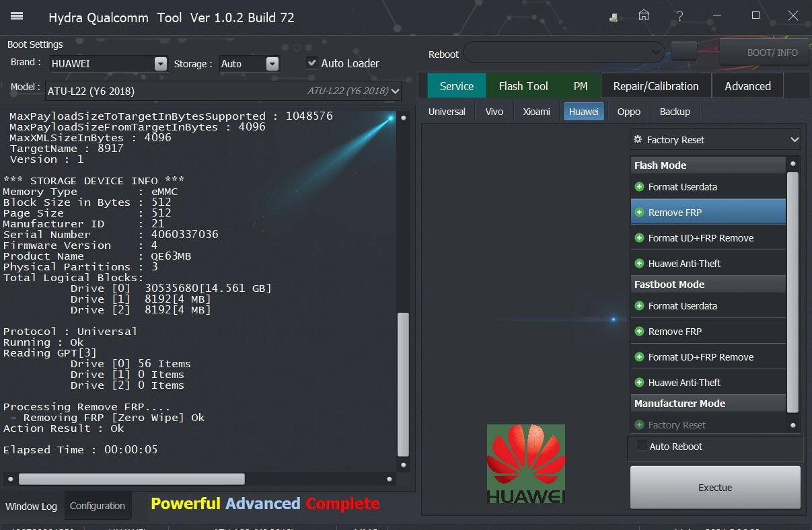Switch to the Service tab
Screen dimensions: 812x530
(457, 86)
